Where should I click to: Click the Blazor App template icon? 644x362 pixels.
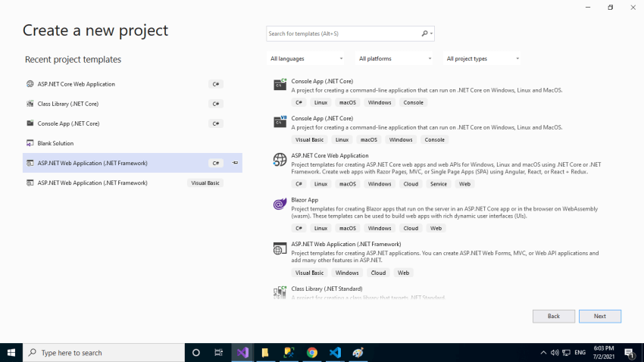(x=280, y=204)
